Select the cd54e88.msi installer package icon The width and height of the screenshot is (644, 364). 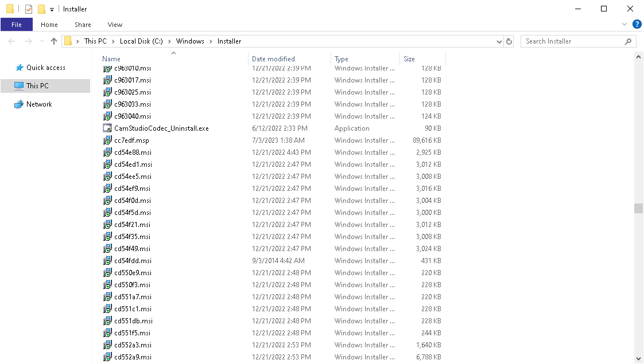point(107,152)
